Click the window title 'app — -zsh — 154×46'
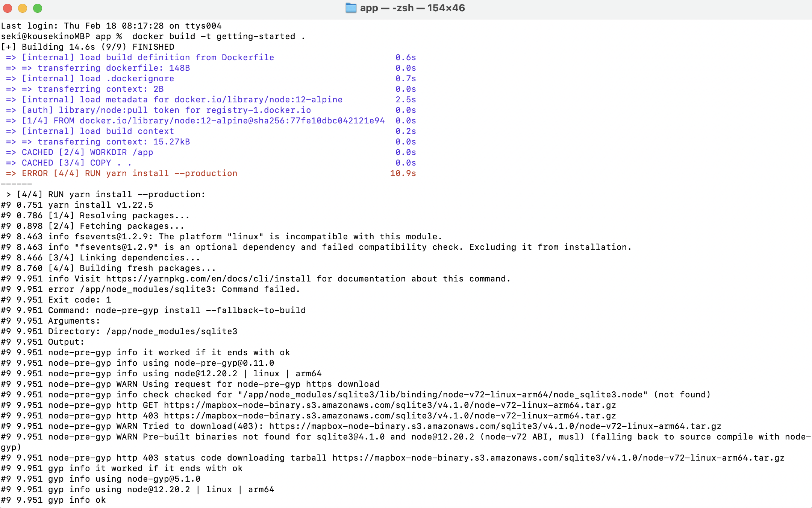812x508 pixels. click(412, 8)
